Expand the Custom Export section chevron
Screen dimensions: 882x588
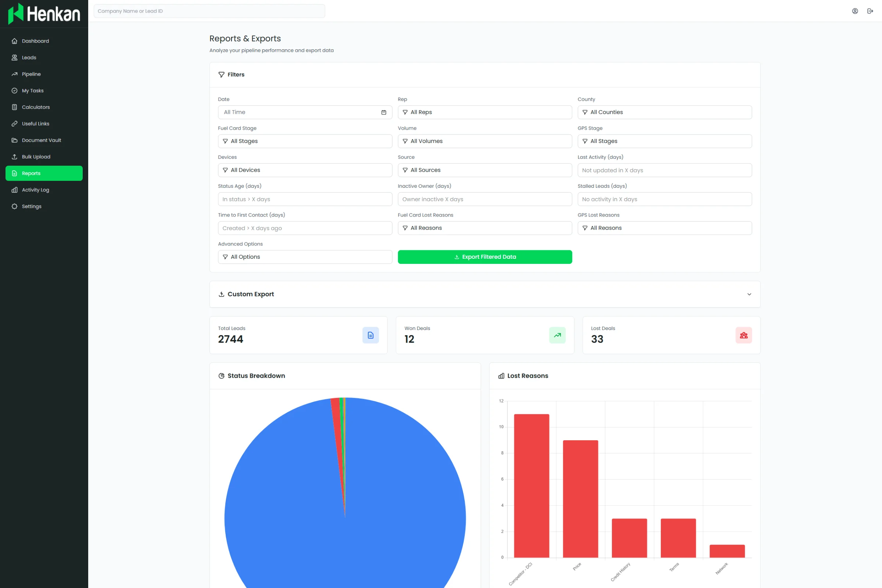(749, 294)
